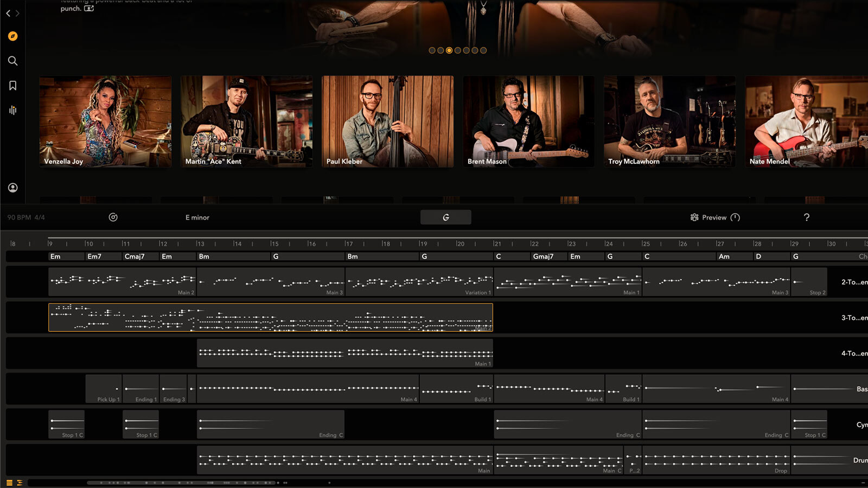Open Venzella Joy artist card
This screenshot has height=488, width=868.
105,121
